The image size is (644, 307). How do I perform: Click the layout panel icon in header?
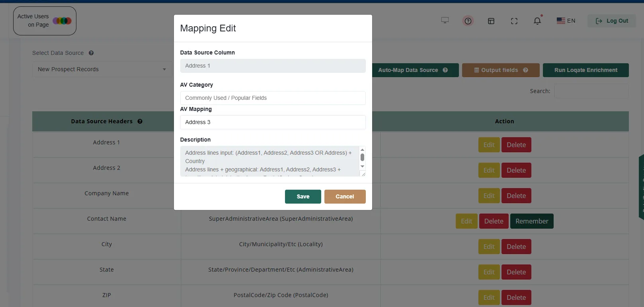click(x=491, y=21)
